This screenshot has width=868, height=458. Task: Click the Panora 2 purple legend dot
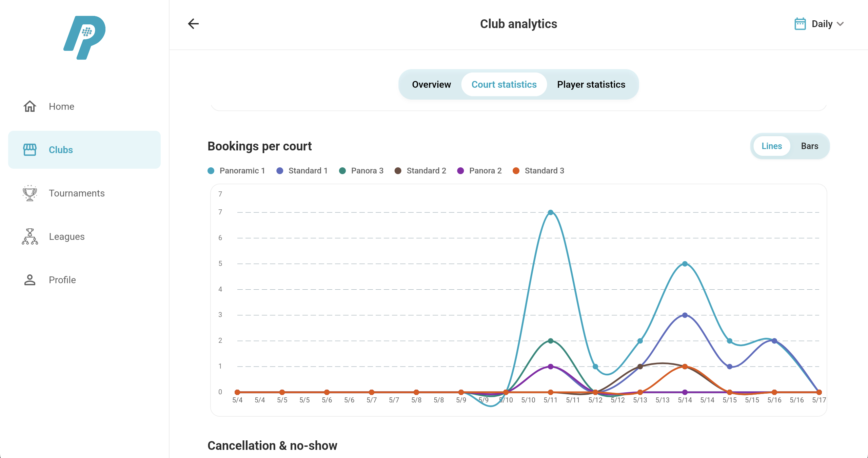(x=460, y=171)
